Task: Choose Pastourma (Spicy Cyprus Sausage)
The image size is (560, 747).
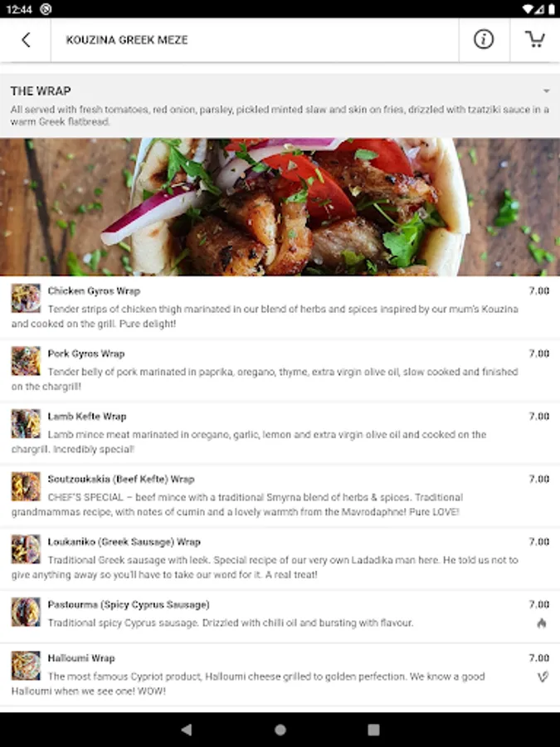Action: tap(280, 617)
